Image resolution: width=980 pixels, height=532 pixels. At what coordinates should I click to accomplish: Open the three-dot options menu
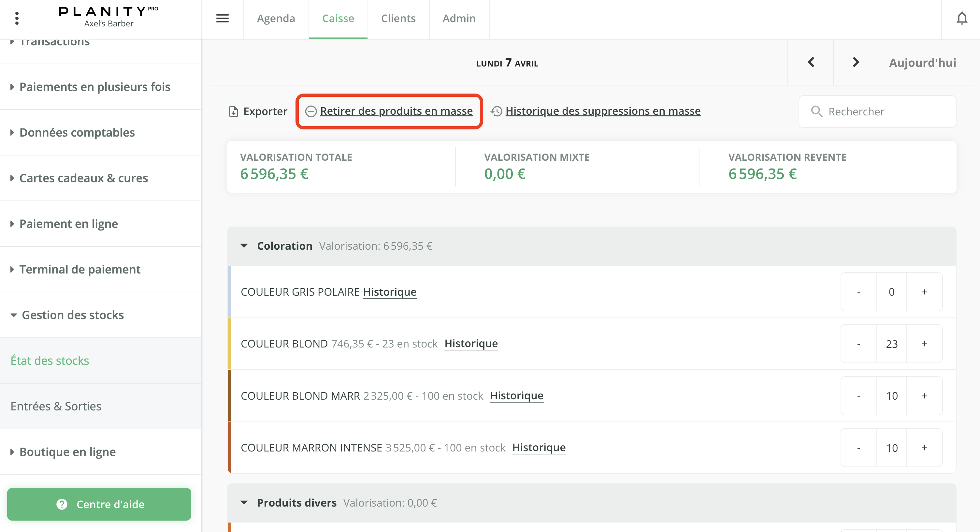[x=17, y=18]
